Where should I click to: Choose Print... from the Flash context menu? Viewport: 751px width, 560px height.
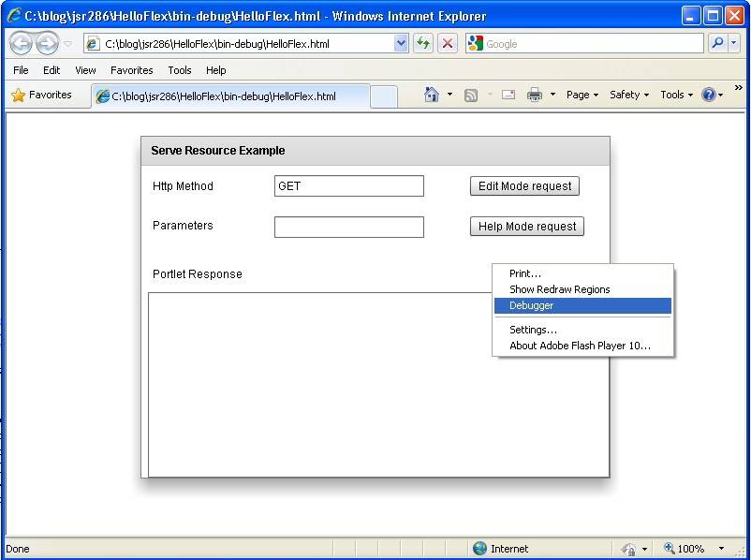(582, 273)
